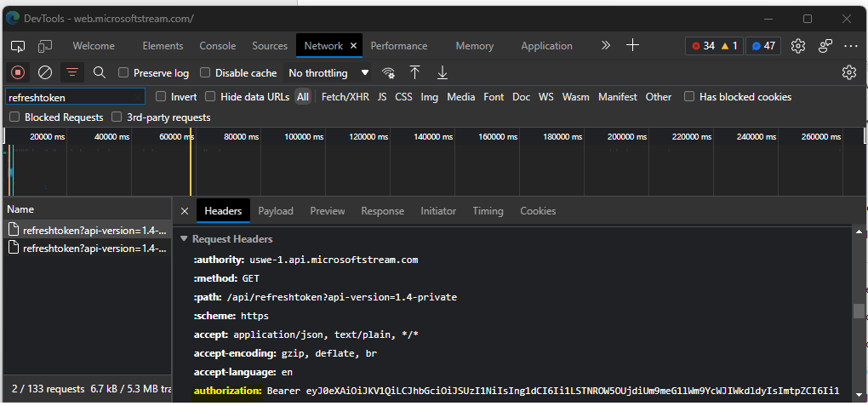Open the Preview details tab
Screen dimensions: 868x406
327,211
